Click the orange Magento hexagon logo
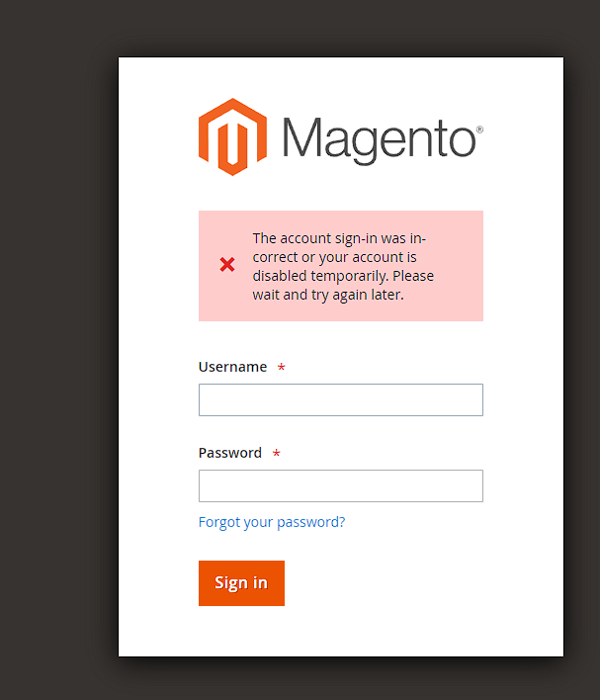600x700 pixels. pyautogui.click(x=232, y=136)
